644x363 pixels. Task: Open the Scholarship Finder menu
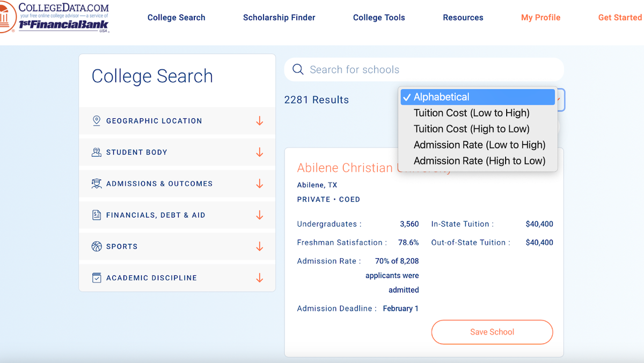pos(279,17)
